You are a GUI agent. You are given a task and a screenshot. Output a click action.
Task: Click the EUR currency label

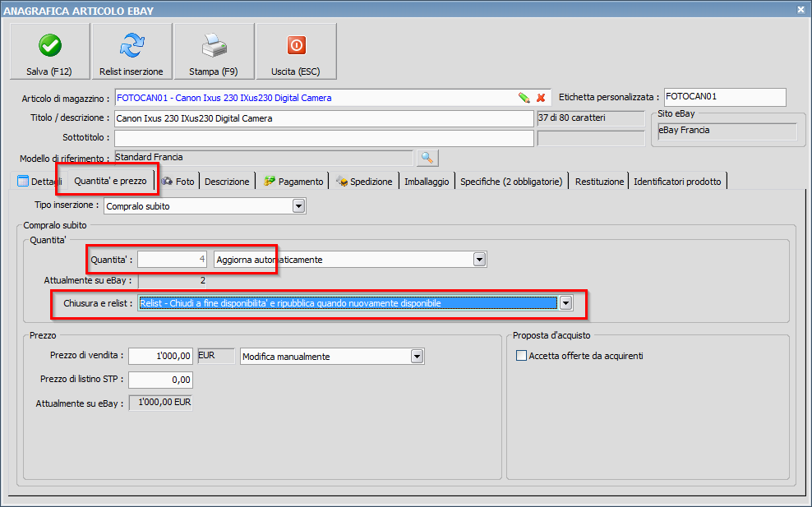click(x=216, y=356)
